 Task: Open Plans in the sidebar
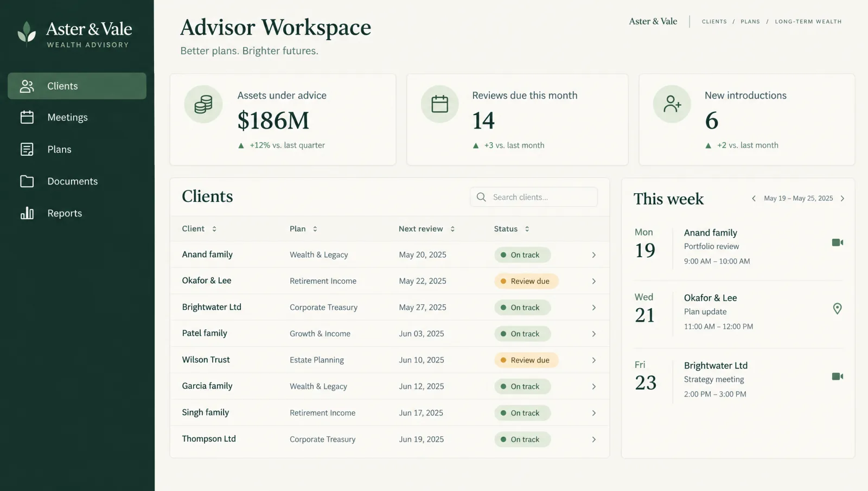[77, 149]
